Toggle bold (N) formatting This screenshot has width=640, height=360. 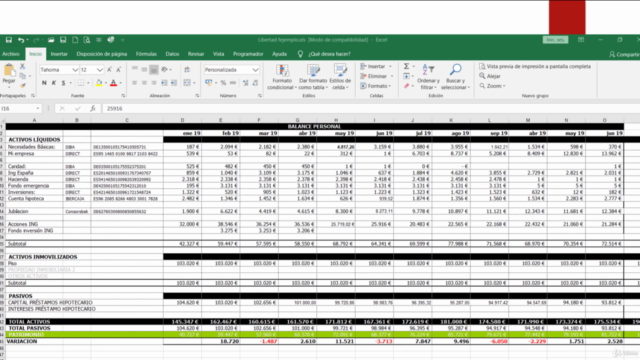(44, 83)
